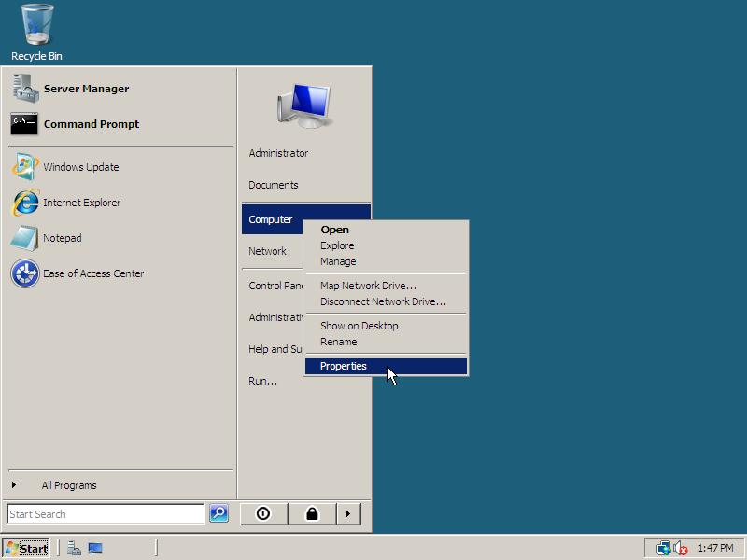Choose Open in the context menu
The height and width of the screenshot is (560, 747).
coord(386,230)
